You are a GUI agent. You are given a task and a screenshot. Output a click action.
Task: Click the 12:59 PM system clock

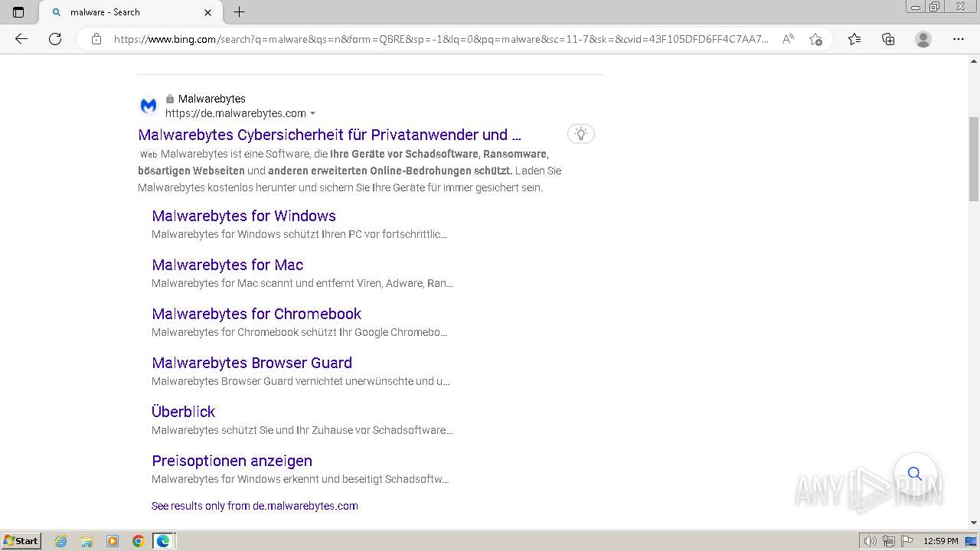pyautogui.click(x=941, y=541)
